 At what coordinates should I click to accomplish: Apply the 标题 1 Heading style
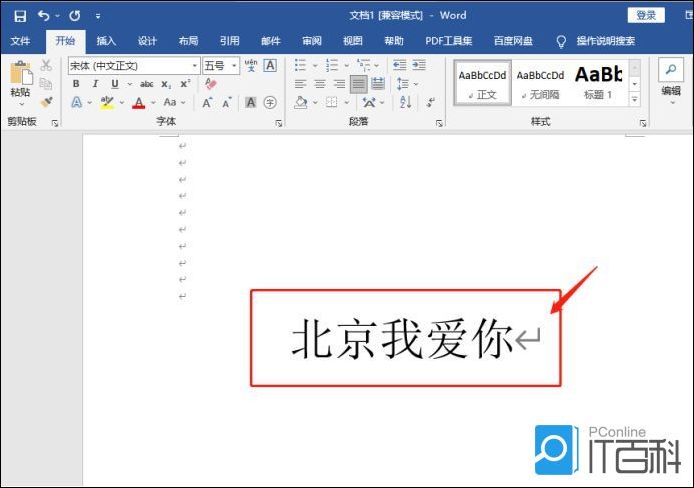pyautogui.click(x=598, y=83)
